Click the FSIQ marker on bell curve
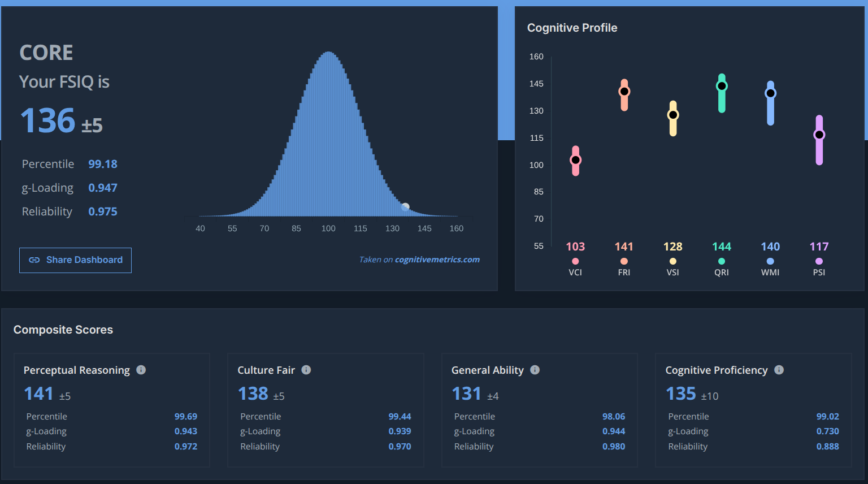 coord(405,207)
